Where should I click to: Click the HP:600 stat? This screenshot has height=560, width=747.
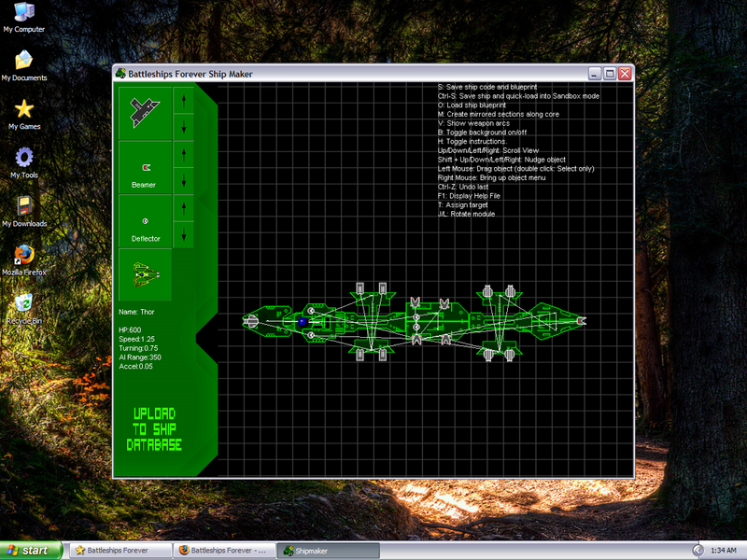[130, 330]
